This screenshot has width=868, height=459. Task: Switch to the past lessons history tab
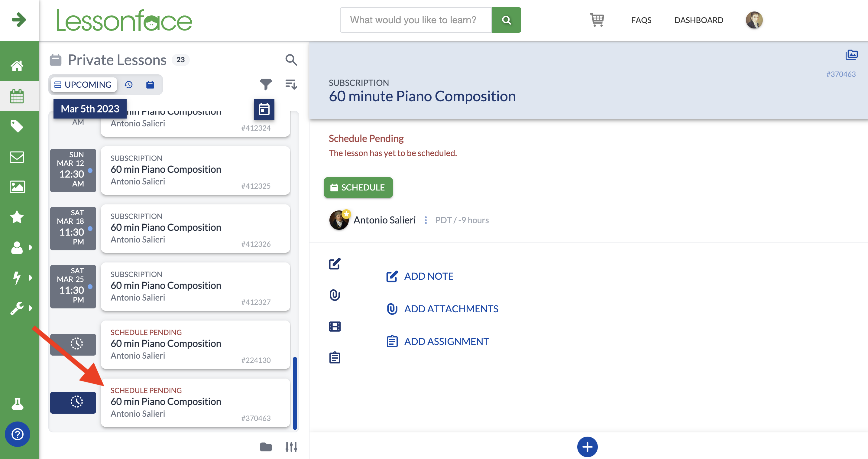click(128, 85)
